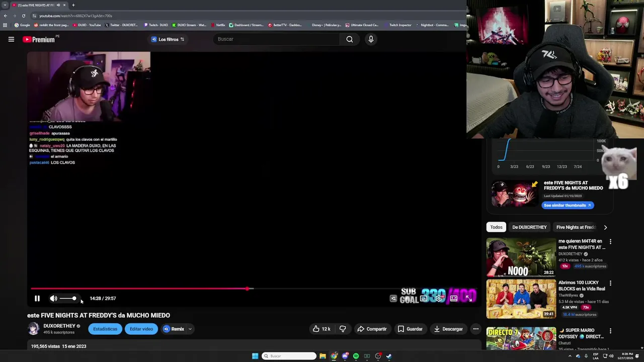Open 'me quieren M4T4R' video thumbnail

tap(521, 257)
